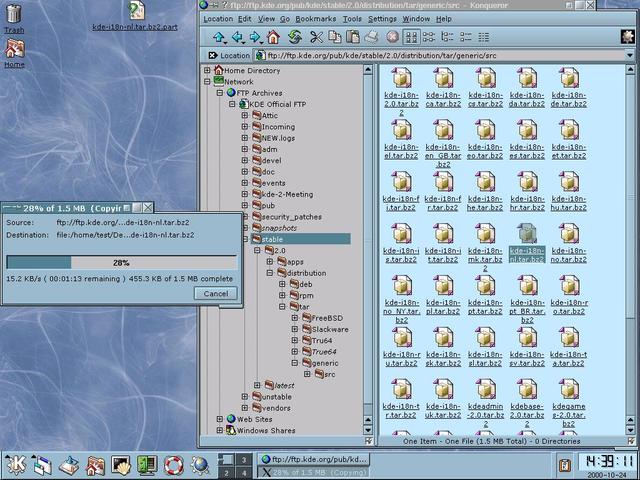Select kde-i18n-de.tar.bz2 file icon
640x480 pixels.
pos(569,78)
